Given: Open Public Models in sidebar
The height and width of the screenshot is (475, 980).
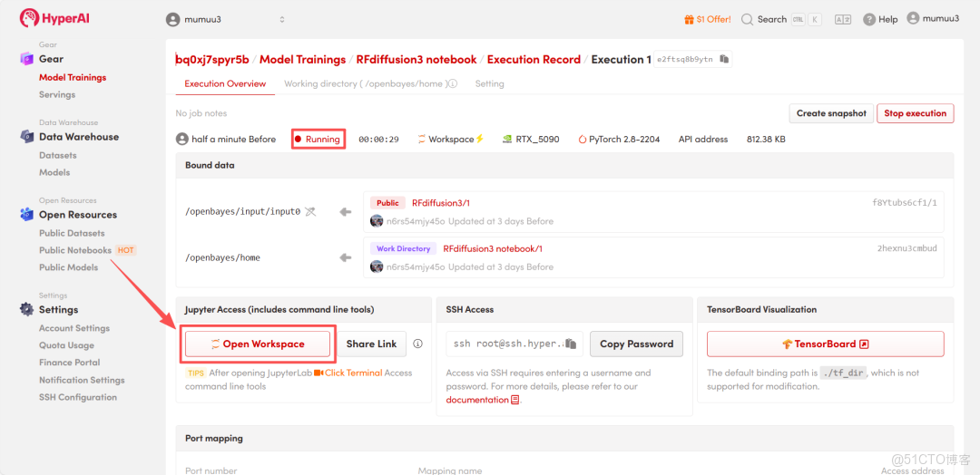Looking at the screenshot, I should pyautogui.click(x=68, y=267).
